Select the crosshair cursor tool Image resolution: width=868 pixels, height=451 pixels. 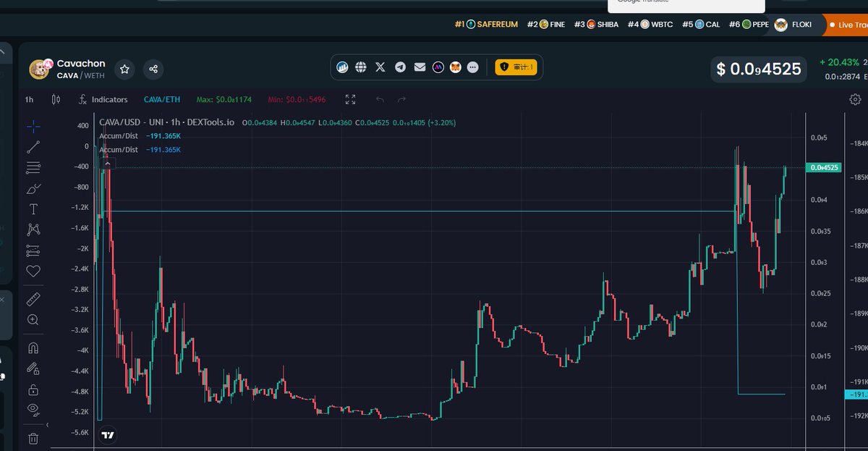click(x=33, y=126)
